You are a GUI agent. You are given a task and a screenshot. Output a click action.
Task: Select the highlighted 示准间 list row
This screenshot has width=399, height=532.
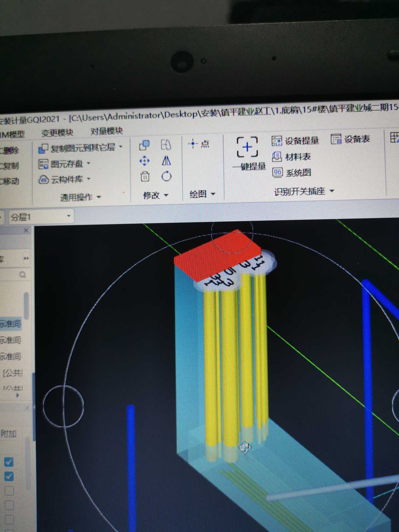point(11,324)
